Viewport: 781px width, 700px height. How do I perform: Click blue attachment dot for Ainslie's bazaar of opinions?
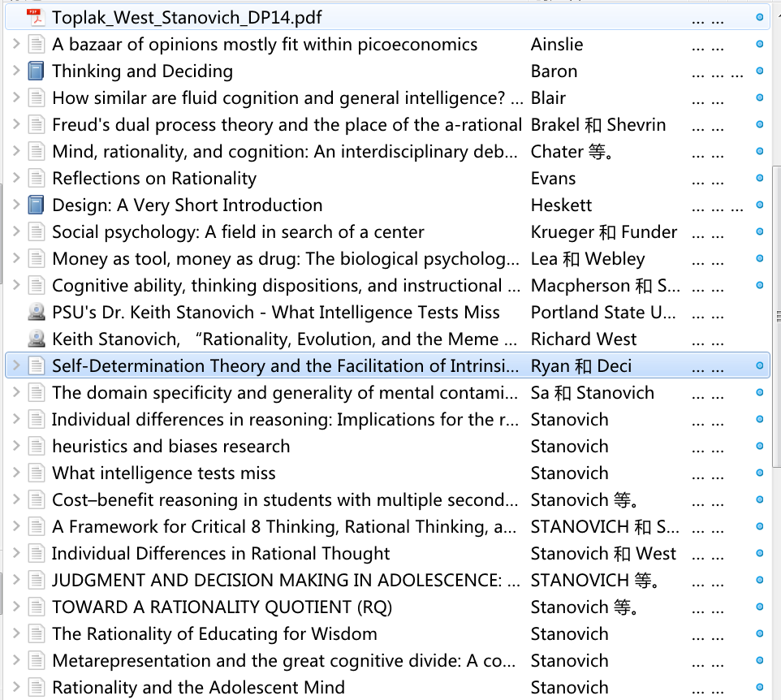[759, 45]
